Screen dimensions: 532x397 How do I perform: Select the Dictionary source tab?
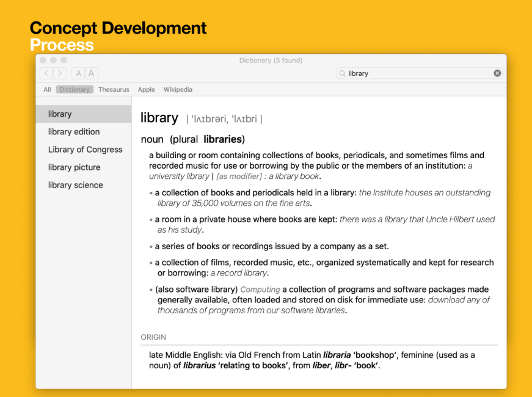pyautogui.click(x=75, y=90)
